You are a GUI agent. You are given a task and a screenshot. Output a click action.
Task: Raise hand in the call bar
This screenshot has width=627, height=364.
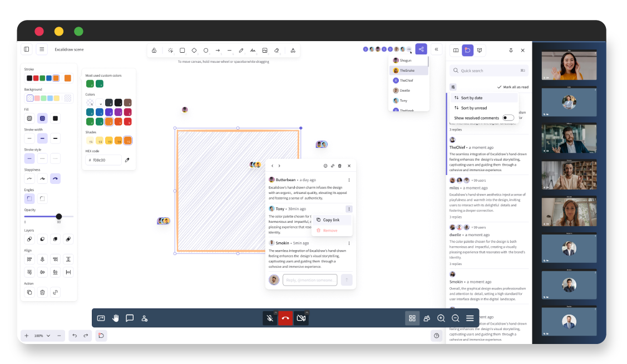tap(116, 318)
